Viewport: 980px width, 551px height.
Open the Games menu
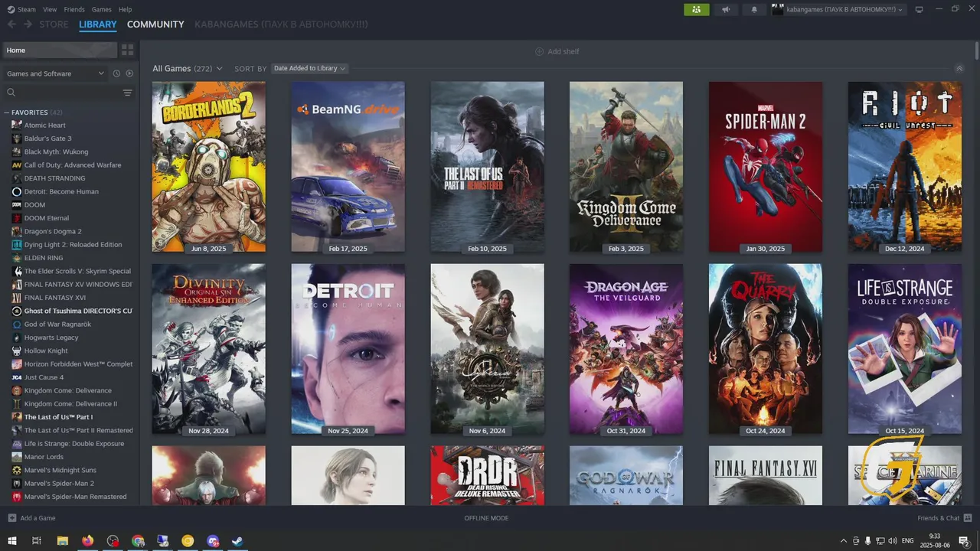coord(101,9)
